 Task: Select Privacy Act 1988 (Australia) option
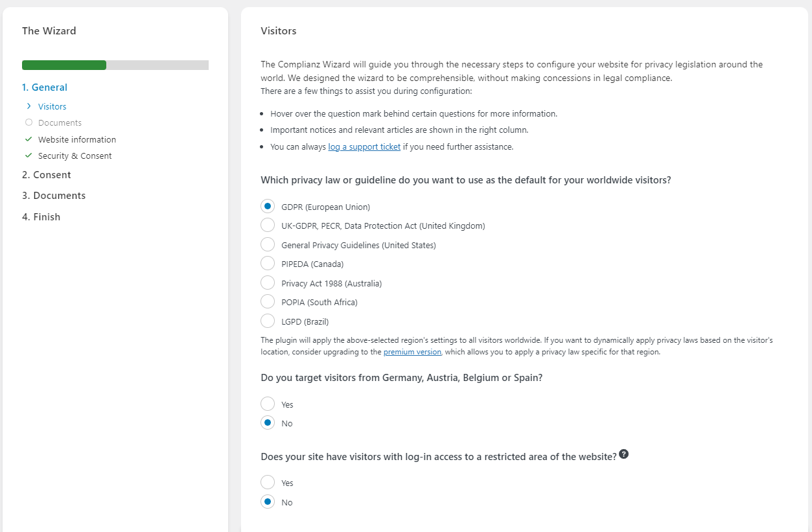(x=268, y=283)
